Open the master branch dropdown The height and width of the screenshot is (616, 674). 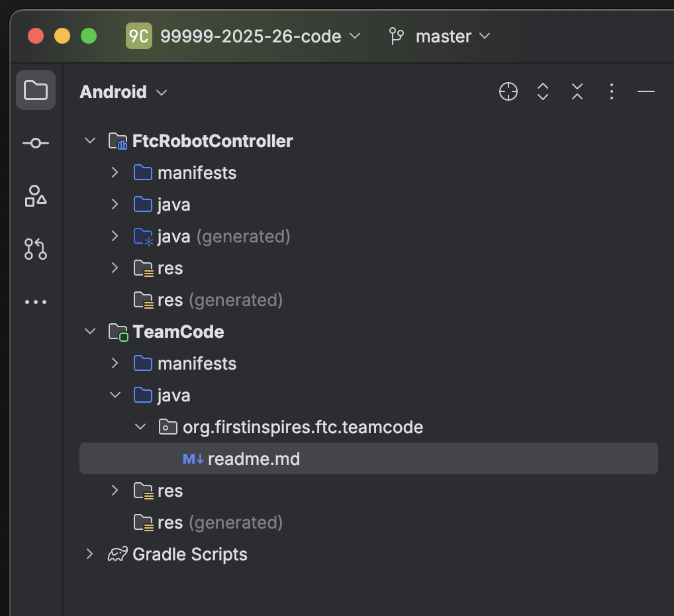440,36
